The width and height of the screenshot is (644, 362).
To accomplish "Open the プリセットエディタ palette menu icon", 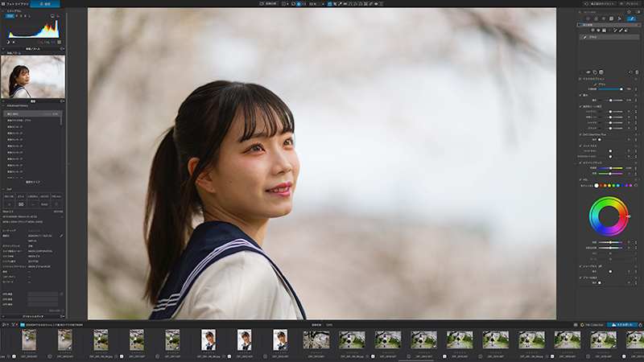I will tap(63, 316).
